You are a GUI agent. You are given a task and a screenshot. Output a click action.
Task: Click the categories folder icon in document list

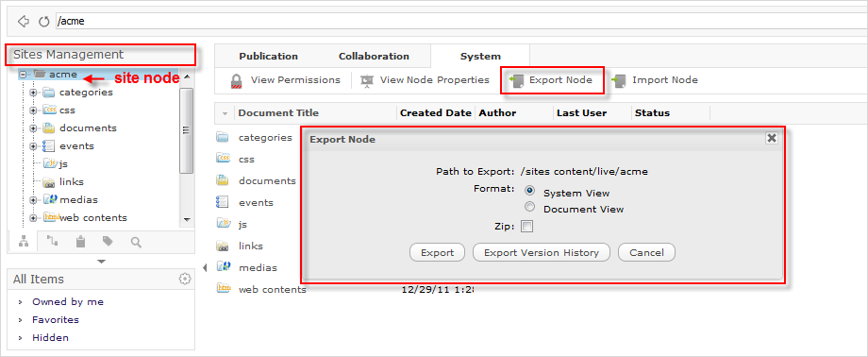[x=223, y=137]
